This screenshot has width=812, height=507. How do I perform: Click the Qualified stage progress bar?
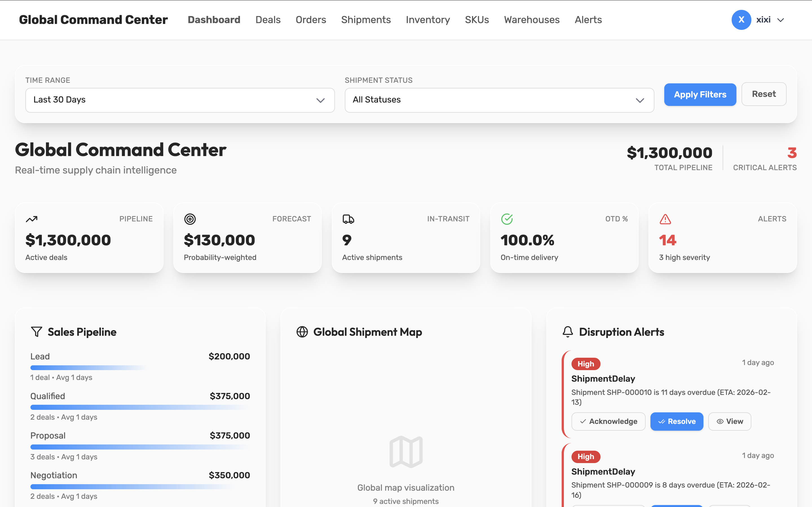point(140,407)
